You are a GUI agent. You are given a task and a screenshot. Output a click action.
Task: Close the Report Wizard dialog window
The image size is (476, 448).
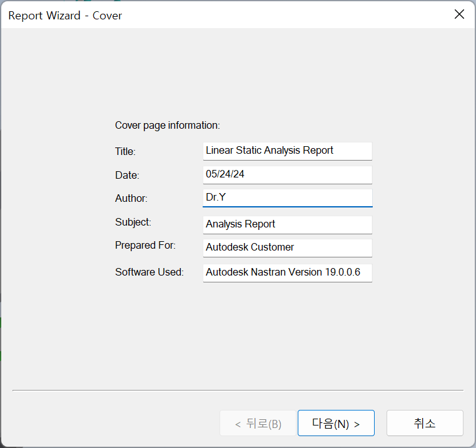pos(459,14)
